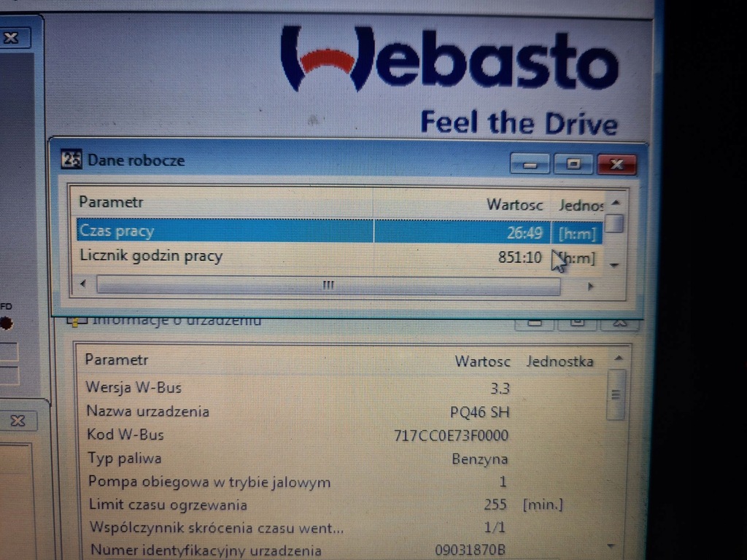
Task: Click the 09031870B identification value
Action: [471, 550]
